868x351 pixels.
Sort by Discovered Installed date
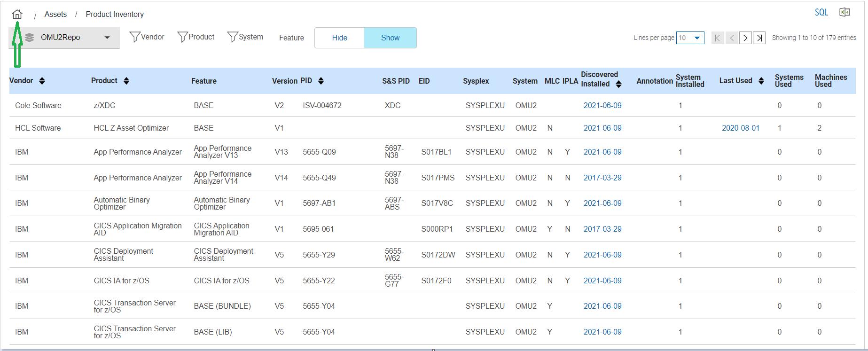tap(618, 84)
